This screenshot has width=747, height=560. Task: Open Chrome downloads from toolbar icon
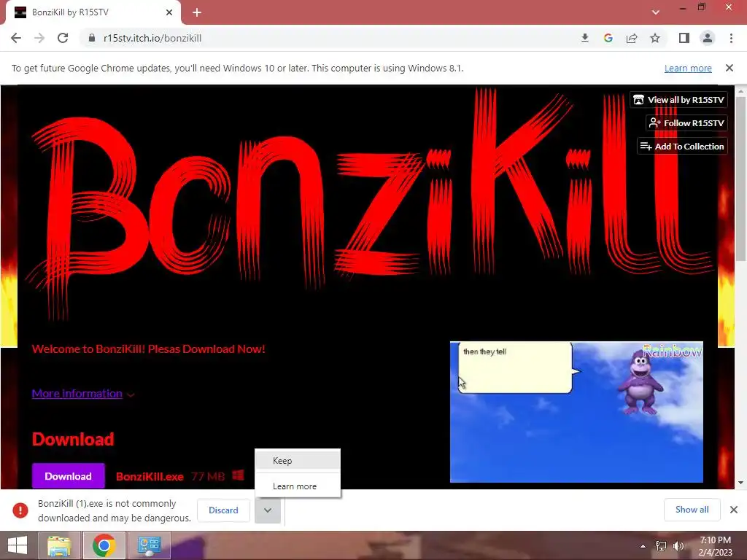(x=585, y=38)
